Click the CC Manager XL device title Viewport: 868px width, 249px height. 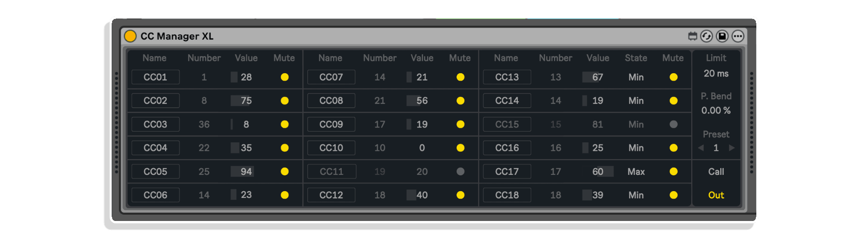(177, 36)
